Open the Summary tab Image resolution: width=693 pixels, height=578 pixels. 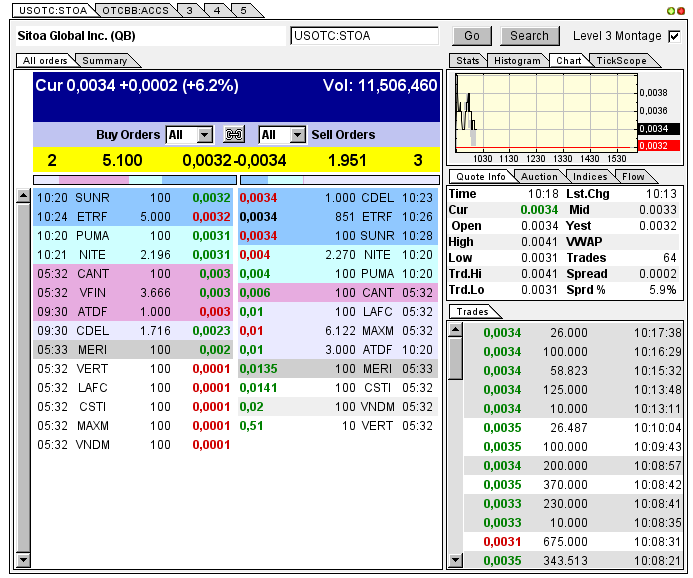point(105,61)
